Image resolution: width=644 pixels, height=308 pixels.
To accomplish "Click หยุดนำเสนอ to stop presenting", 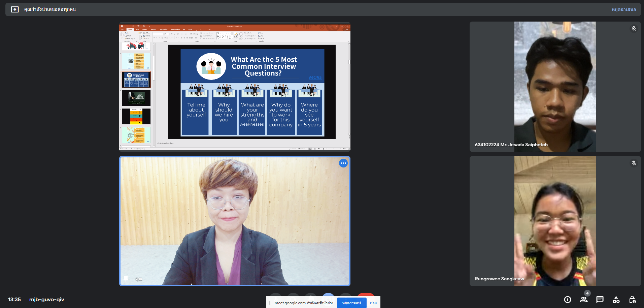I will click(x=623, y=9).
